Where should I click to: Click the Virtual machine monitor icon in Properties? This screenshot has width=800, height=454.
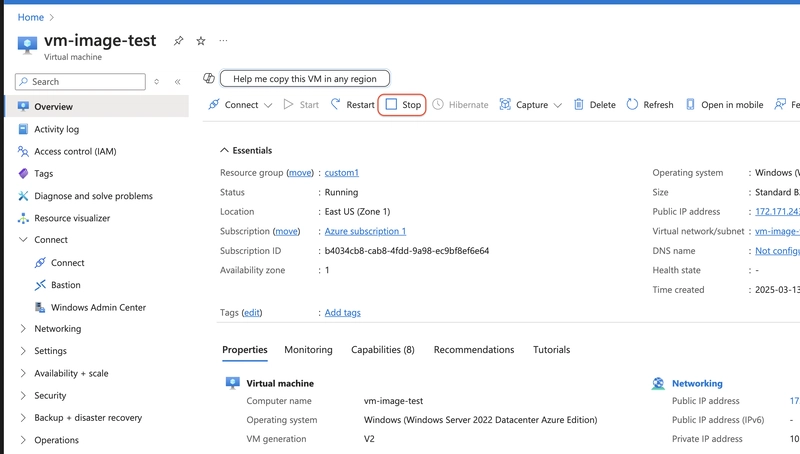click(x=233, y=383)
